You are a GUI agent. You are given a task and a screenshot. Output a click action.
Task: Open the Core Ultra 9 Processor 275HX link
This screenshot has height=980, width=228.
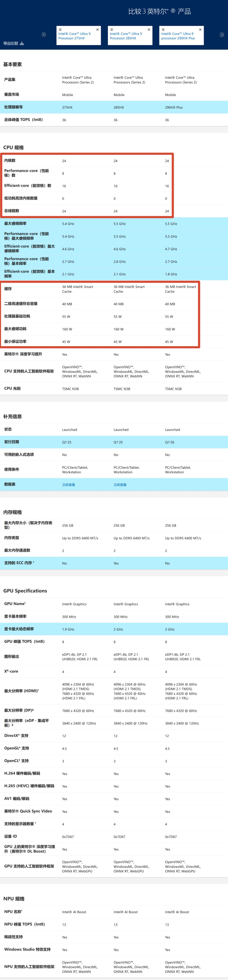74,36
